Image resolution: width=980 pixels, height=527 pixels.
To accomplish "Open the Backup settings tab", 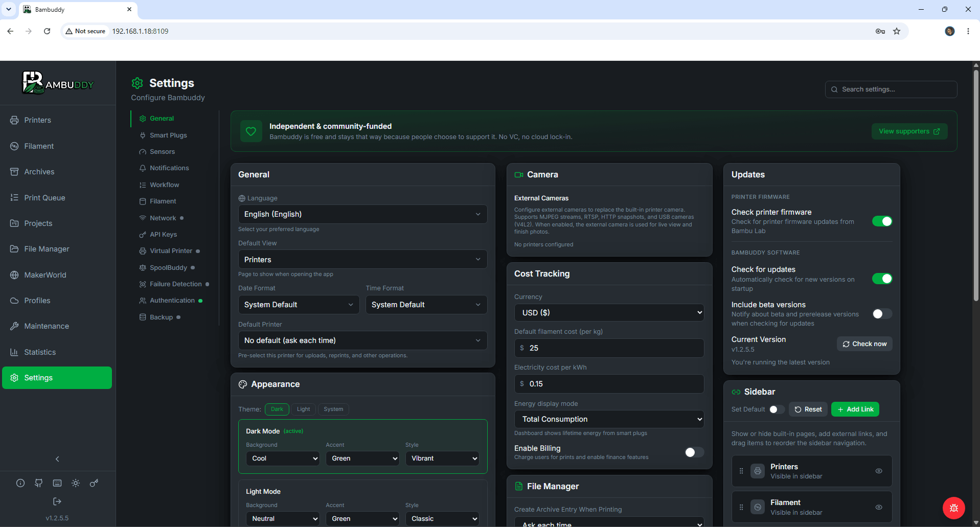I will point(161,317).
